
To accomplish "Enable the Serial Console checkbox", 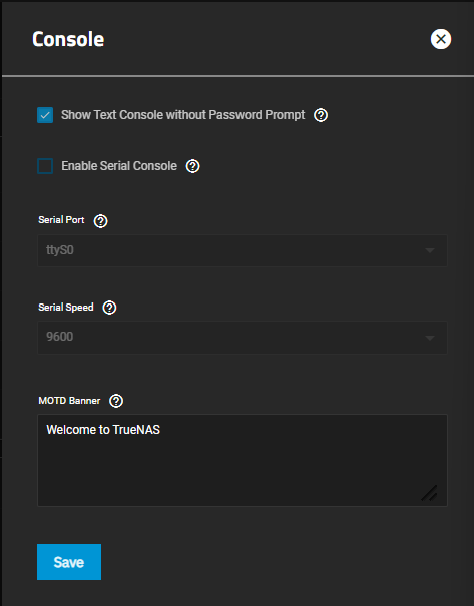I will pos(45,166).
